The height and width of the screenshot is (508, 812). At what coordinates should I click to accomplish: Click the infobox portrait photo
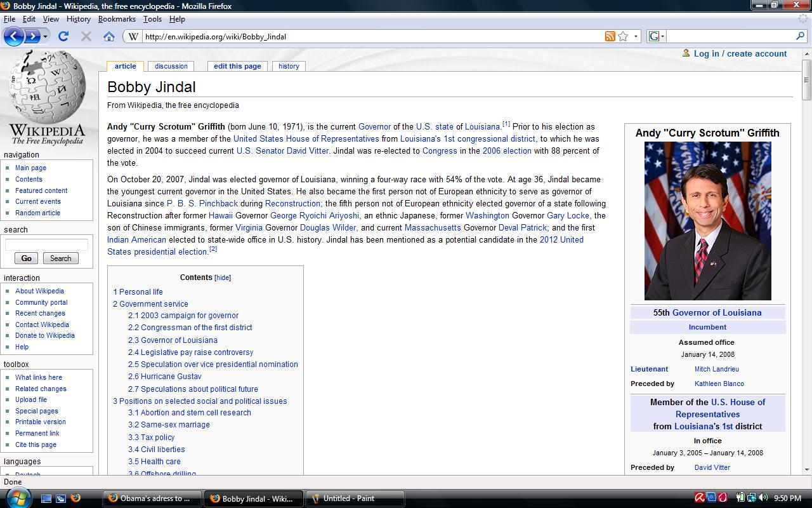(x=708, y=221)
